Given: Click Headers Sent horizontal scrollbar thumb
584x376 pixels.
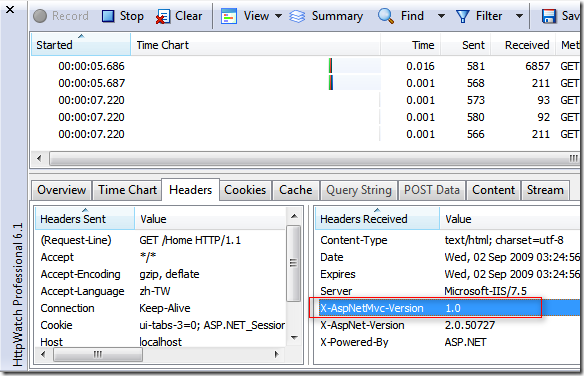Looking at the screenshot, I should coord(98,354).
